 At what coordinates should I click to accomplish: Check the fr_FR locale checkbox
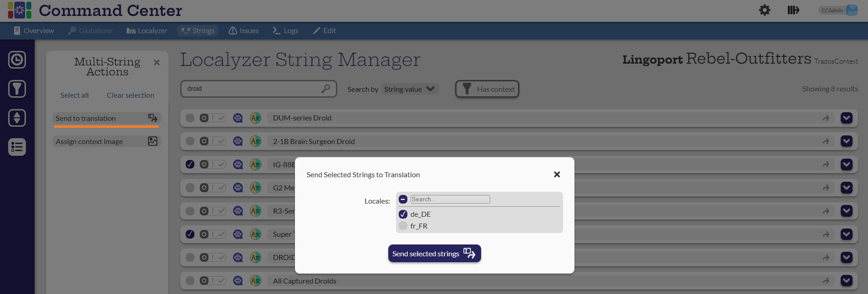click(403, 226)
